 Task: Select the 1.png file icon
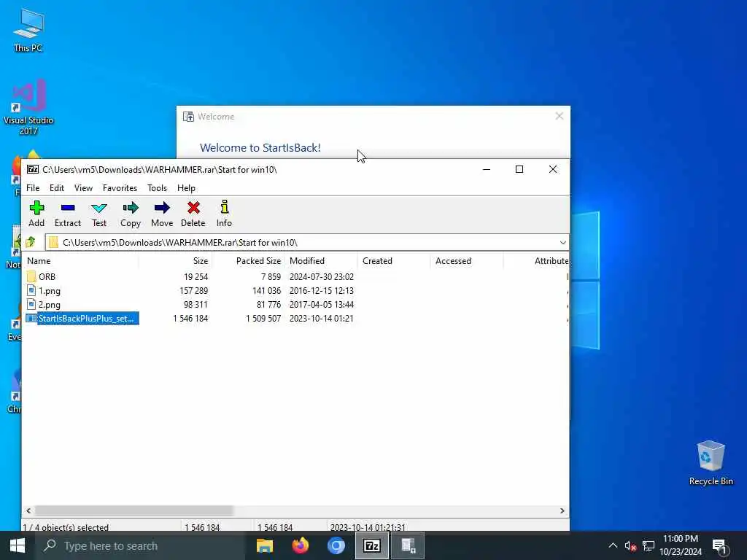click(31, 290)
